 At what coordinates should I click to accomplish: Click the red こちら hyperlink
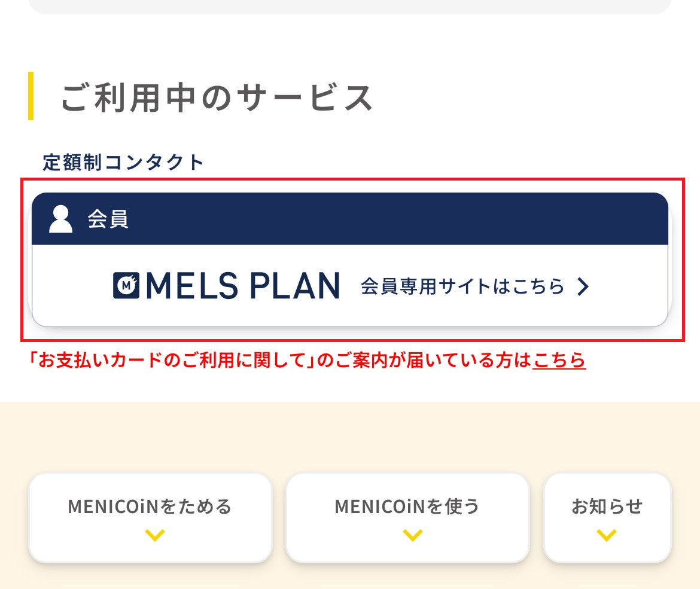pyautogui.click(x=558, y=361)
